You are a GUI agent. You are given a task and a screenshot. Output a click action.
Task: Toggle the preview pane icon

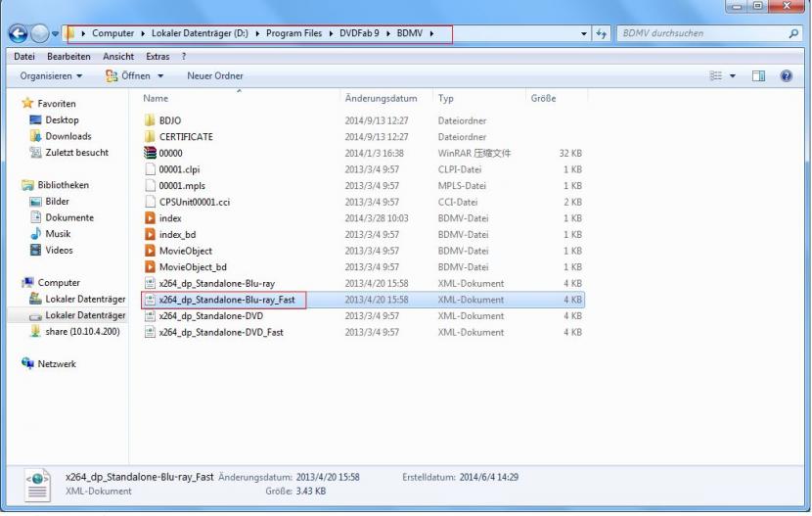(758, 75)
